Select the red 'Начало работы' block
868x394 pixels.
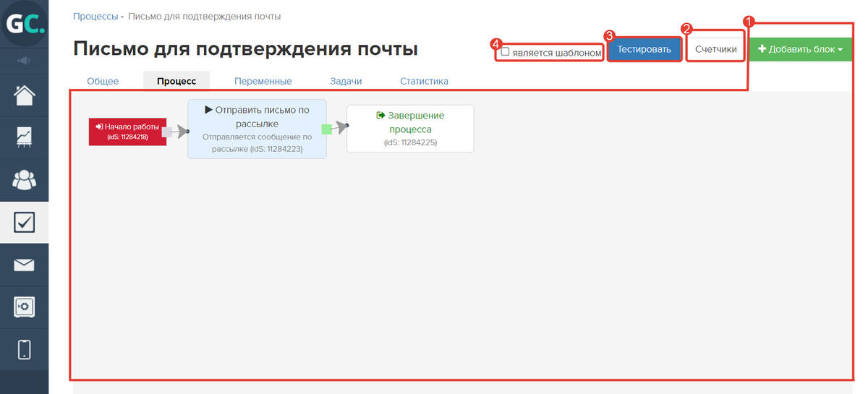click(127, 132)
